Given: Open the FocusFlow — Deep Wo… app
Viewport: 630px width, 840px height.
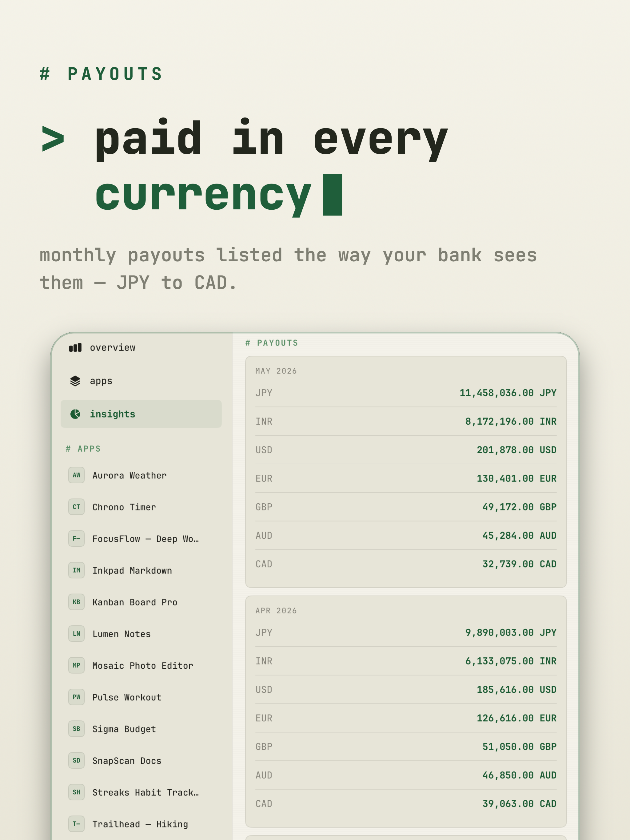Looking at the screenshot, I should pos(141,539).
